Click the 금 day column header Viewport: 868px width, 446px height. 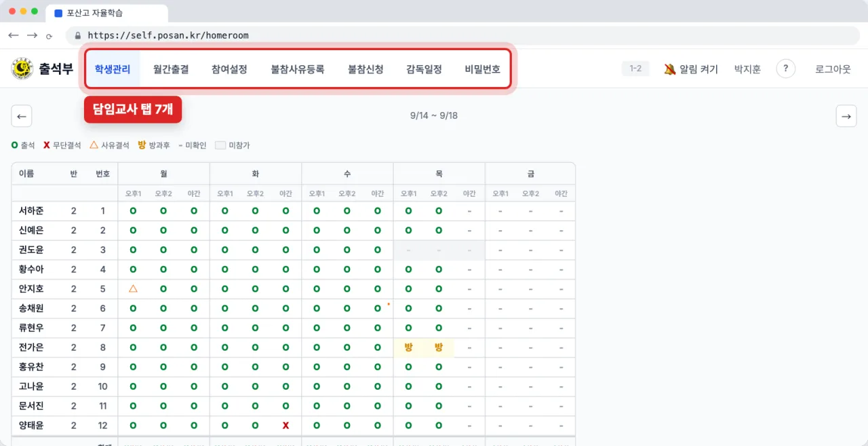point(530,174)
